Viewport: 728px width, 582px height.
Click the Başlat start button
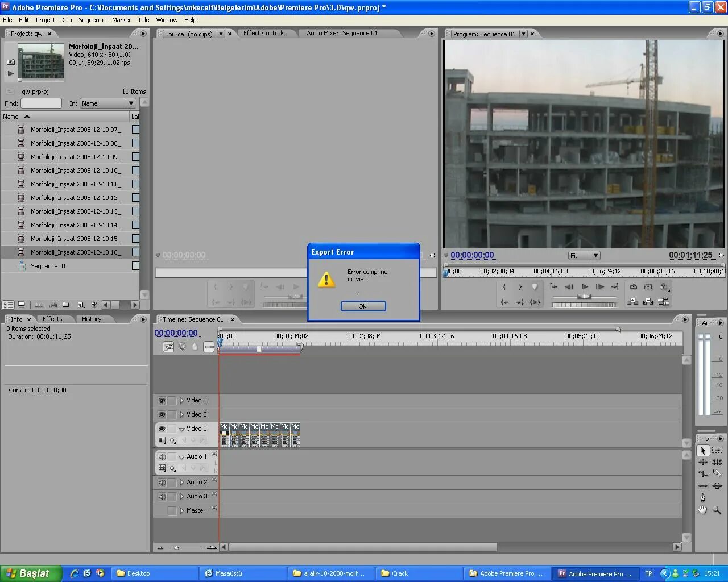click(30, 573)
